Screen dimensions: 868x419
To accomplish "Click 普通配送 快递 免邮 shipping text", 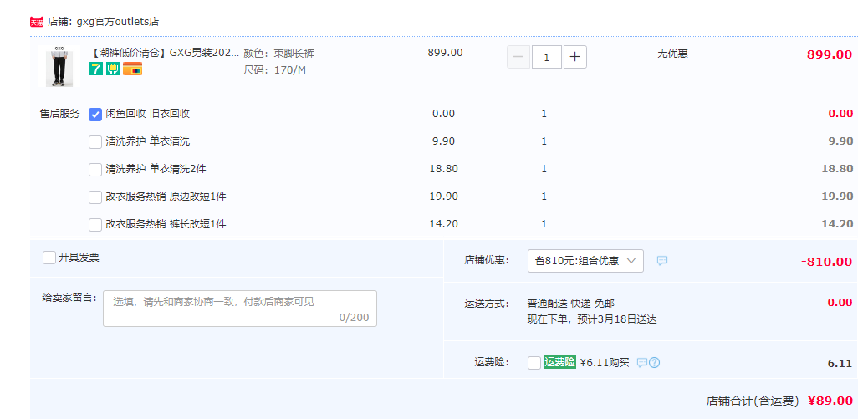I will pyautogui.click(x=571, y=304).
